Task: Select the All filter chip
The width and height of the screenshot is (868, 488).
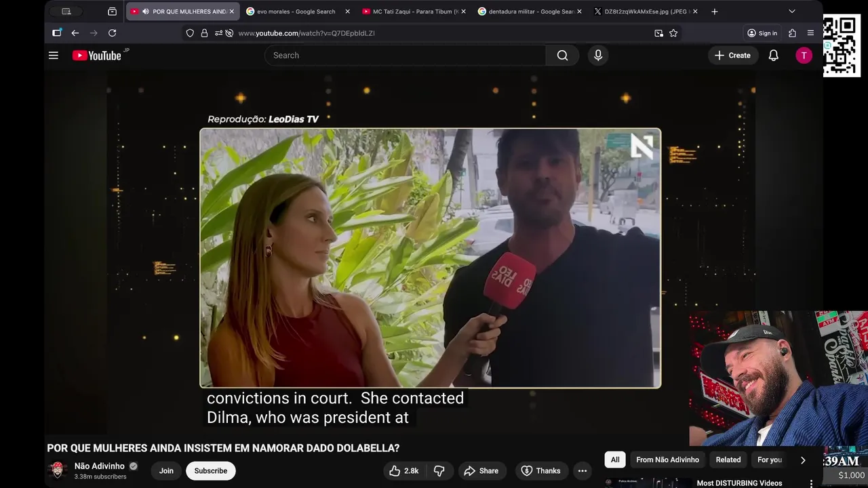Action: pyautogui.click(x=615, y=460)
